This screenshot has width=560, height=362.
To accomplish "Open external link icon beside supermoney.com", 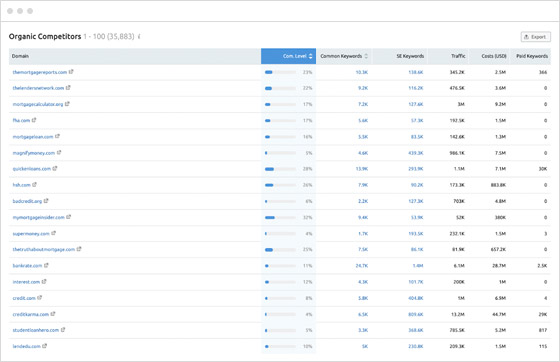I will (x=54, y=233).
